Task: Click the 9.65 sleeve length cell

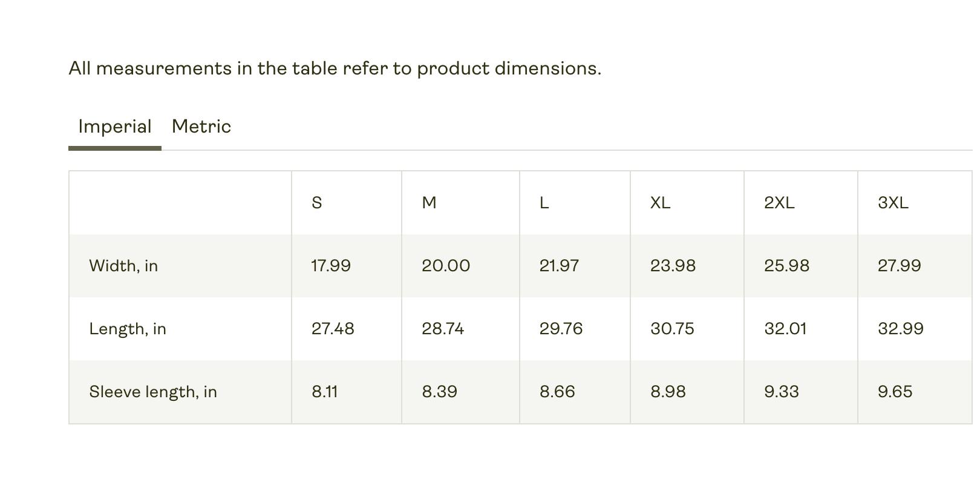Action: tap(895, 392)
